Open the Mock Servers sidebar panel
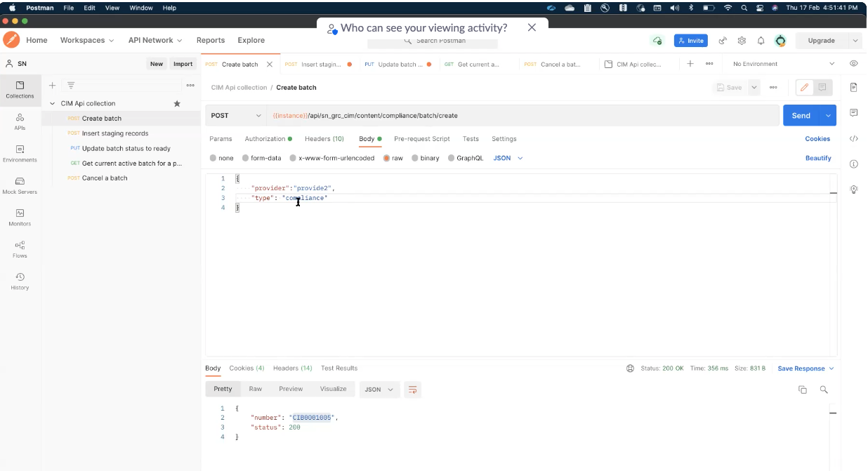This screenshot has height=471, width=868. (x=20, y=185)
